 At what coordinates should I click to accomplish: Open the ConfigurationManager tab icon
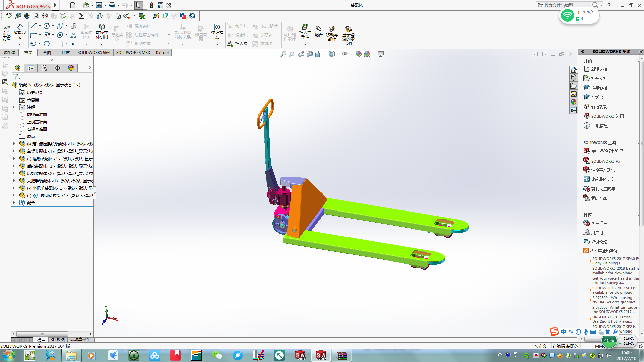point(44,68)
